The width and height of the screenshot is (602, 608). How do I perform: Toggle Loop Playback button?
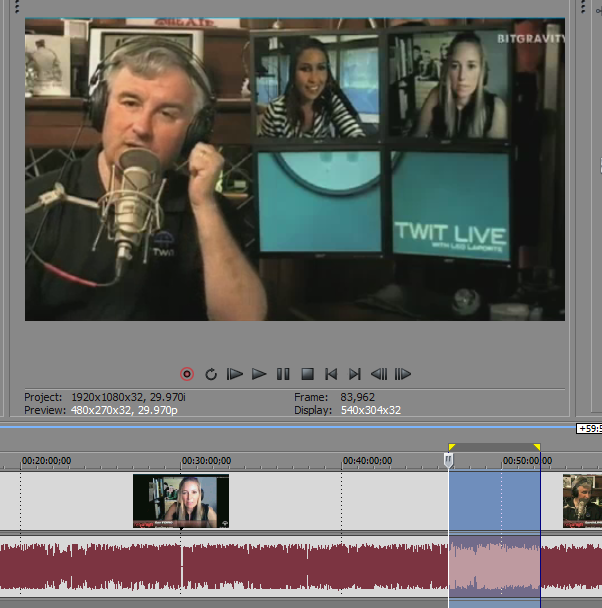pos(211,374)
